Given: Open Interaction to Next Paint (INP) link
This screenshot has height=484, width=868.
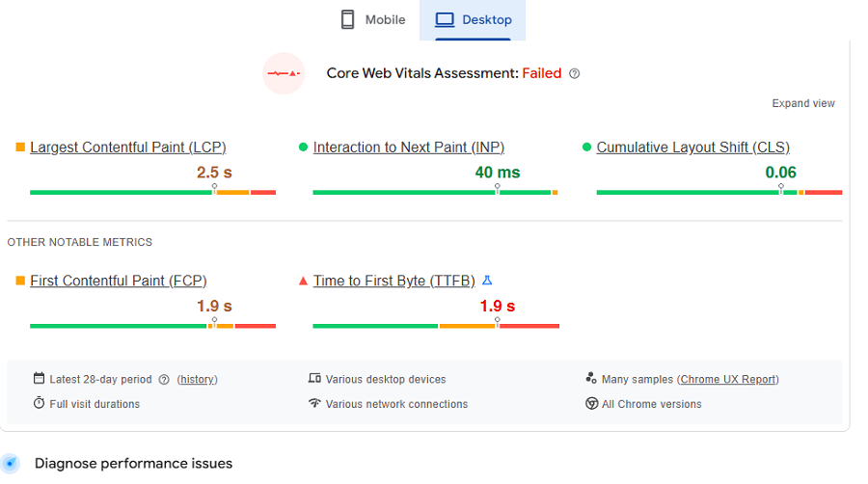Looking at the screenshot, I should pyautogui.click(x=409, y=148).
